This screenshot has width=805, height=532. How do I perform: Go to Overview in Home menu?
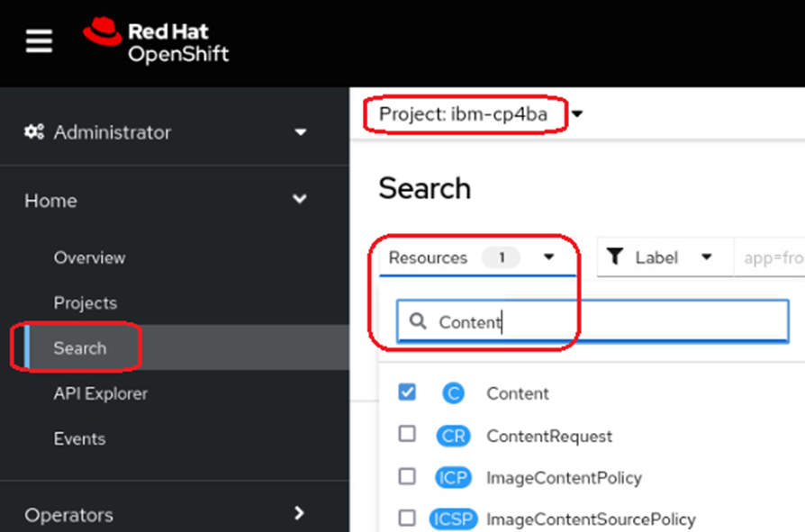click(89, 257)
